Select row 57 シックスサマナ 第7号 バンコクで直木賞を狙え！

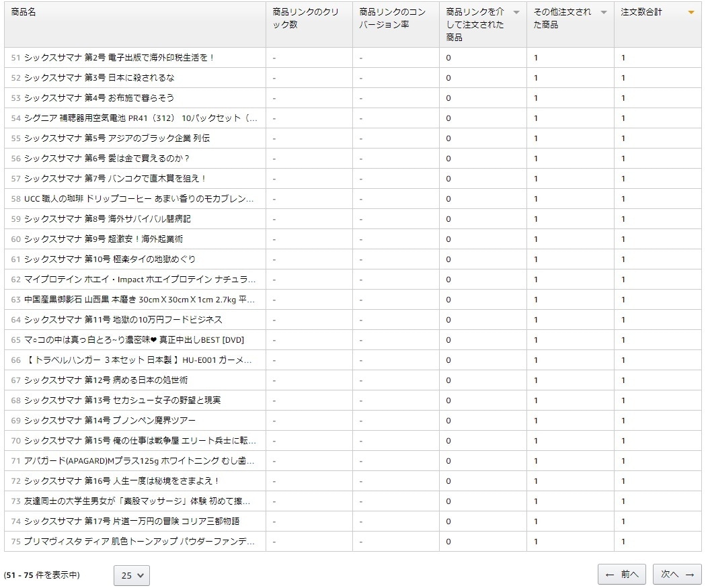pyautogui.click(x=352, y=179)
